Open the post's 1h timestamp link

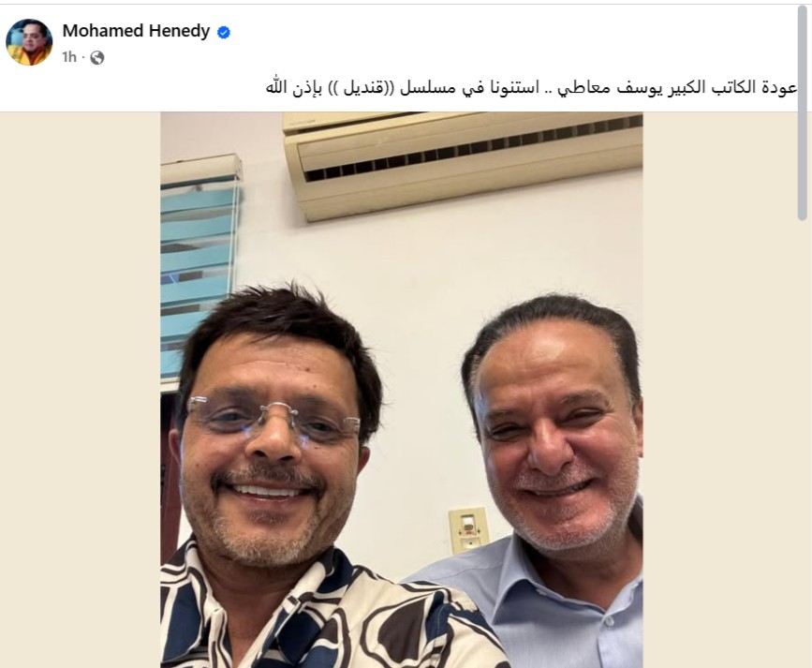[69, 57]
